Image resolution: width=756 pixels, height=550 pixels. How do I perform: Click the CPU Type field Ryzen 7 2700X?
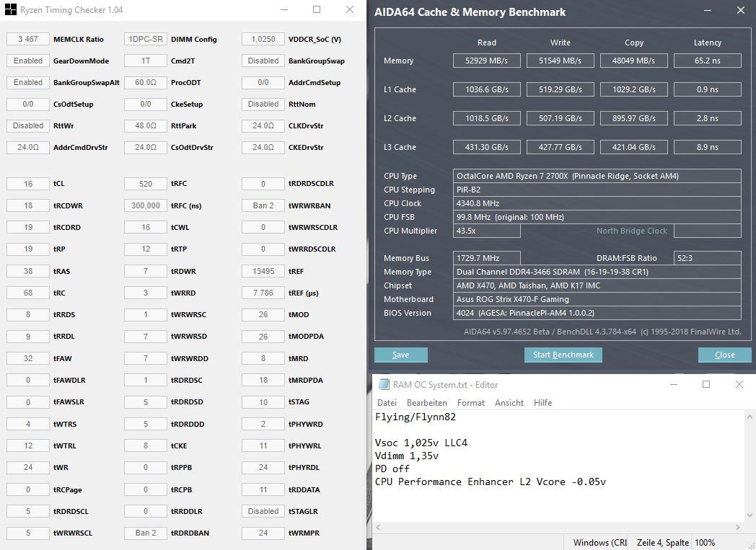[x=597, y=176]
